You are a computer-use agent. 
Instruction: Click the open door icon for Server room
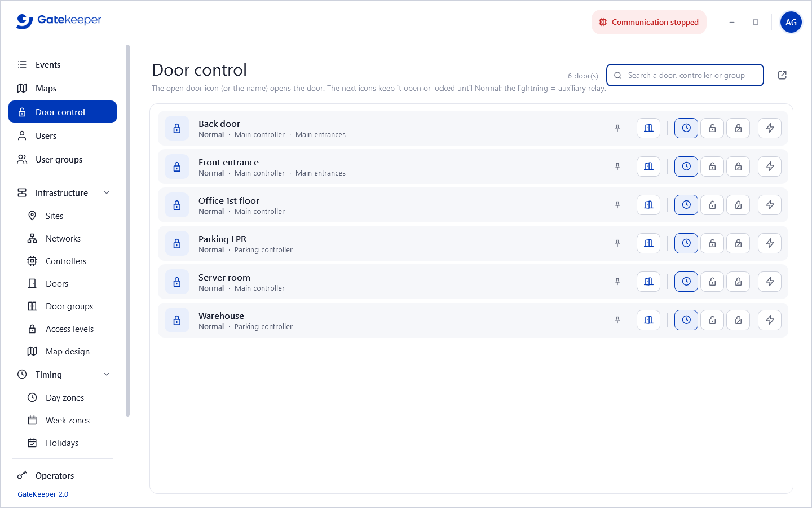click(648, 282)
